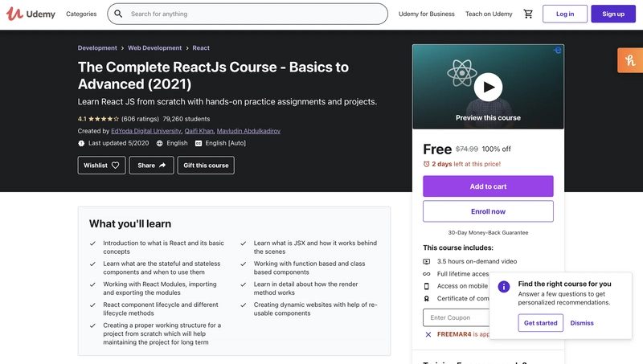The image size is (643, 364).
Task: Remove the FREEMAR4 coupon with X
Action: tap(428, 334)
